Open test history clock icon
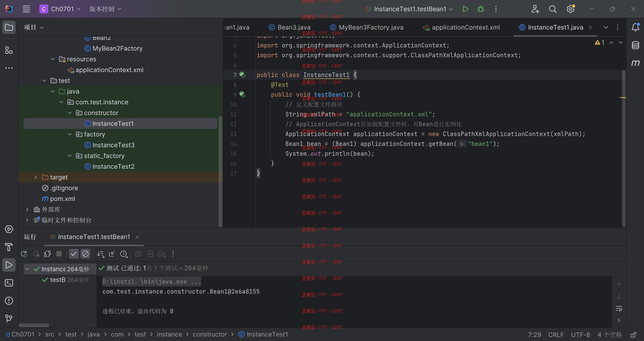 point(124,254)
